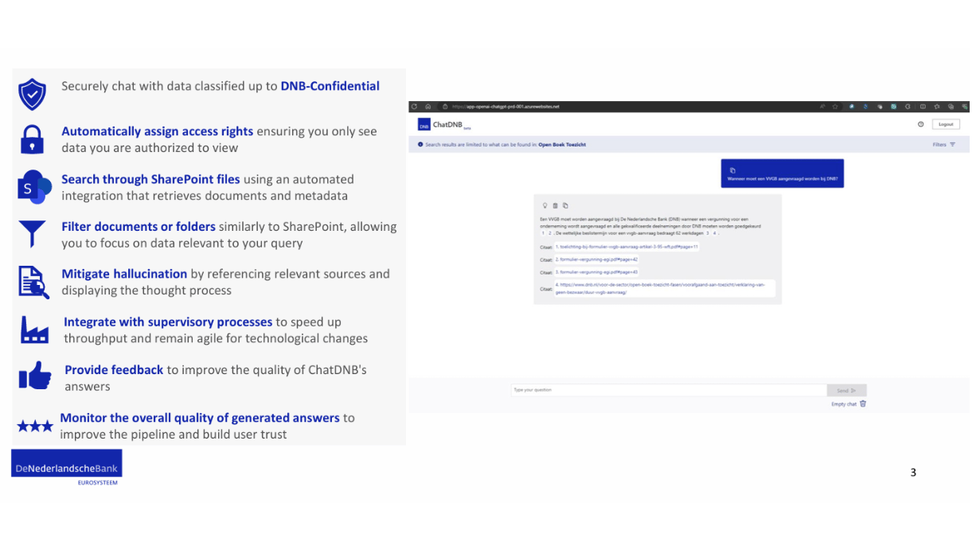Click the favorites star in browser toolbar
The width and height of the screenshot is (980, 550).
[x=835, y=106]
